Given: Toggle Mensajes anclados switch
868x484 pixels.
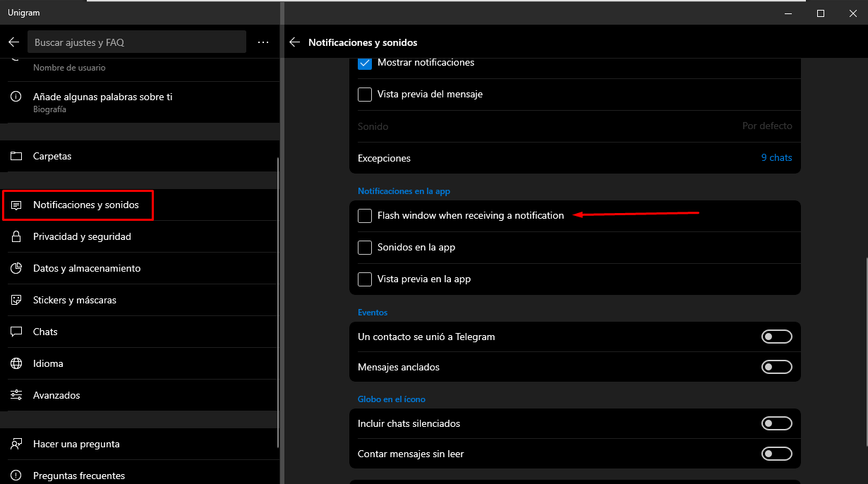Looking at the screenshot, I should 777,368.
